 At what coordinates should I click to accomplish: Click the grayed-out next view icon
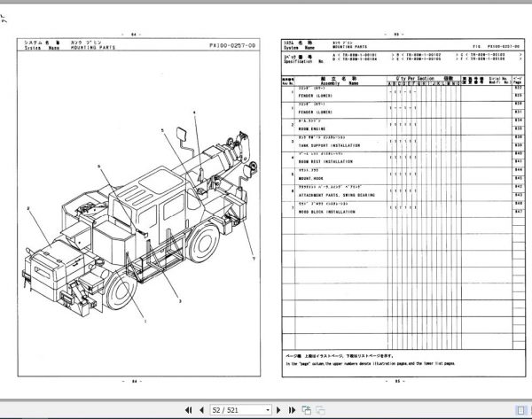point(321,410)
